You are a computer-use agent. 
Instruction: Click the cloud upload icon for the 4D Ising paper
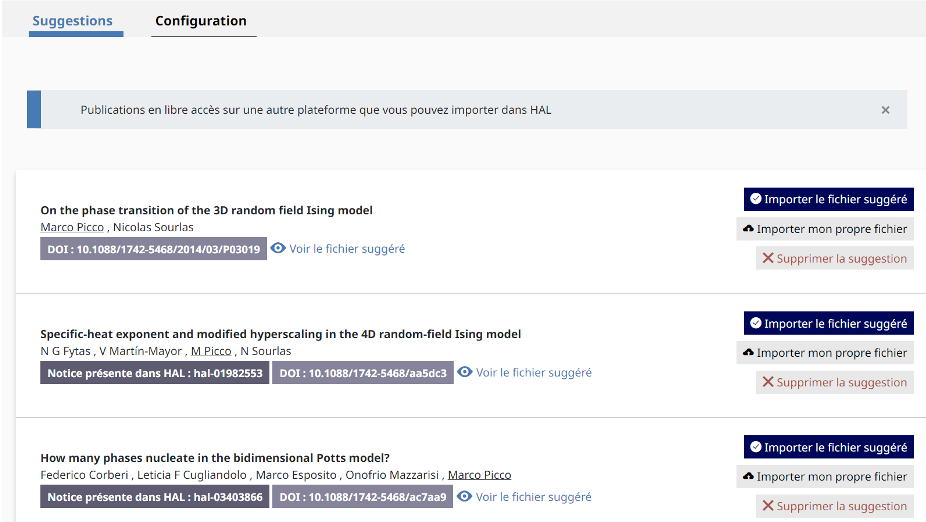coord(748,353)
